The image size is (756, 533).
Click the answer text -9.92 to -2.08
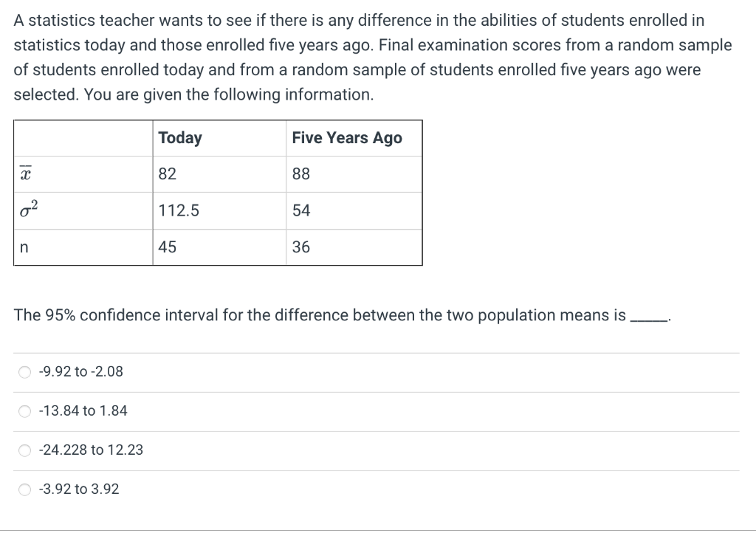pos(81,371)
